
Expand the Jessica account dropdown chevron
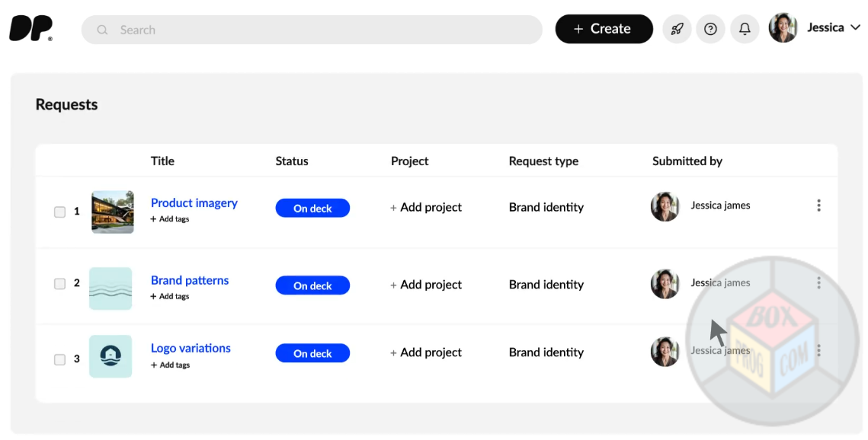[855, 28]
